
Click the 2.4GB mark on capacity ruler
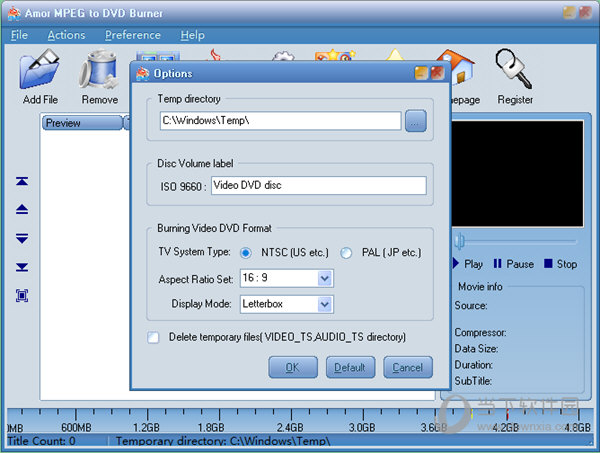(290, 427)
